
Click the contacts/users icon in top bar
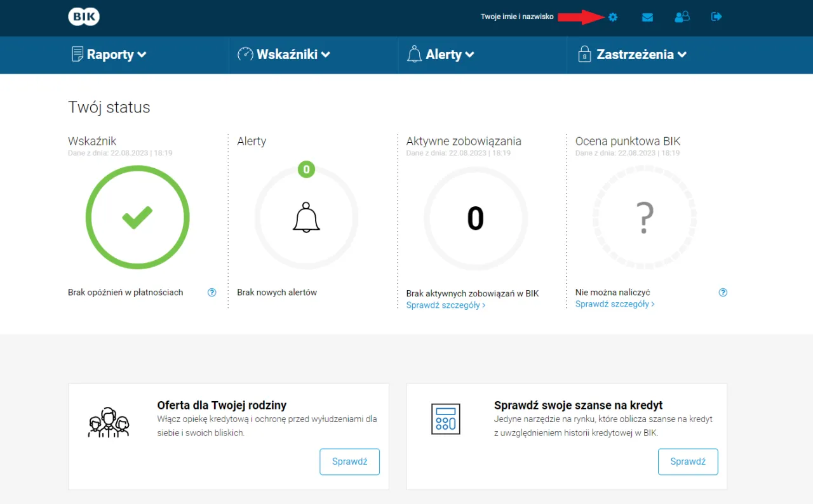click(682, 17)
